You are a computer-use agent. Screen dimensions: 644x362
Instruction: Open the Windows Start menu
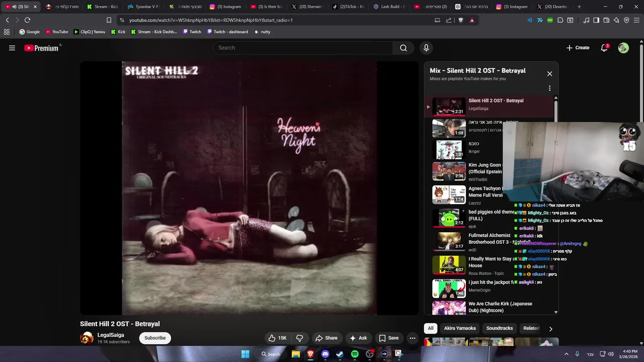point(245,354)
